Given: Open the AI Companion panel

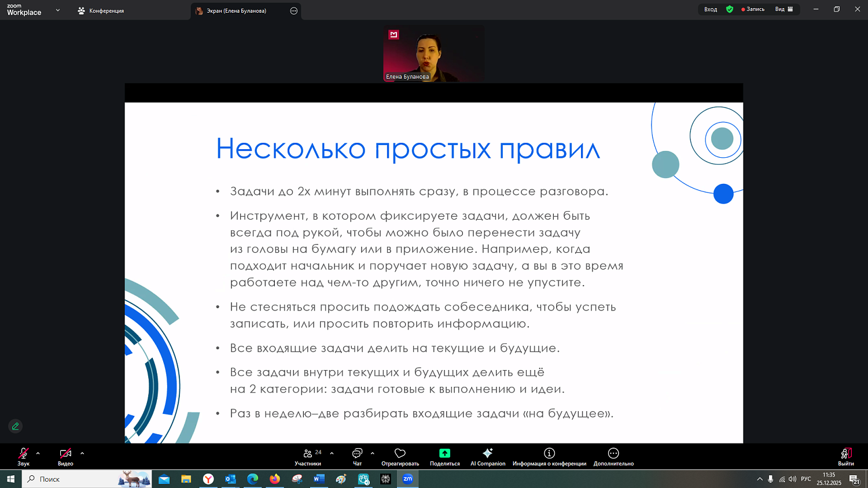Looking at the screenshot, I should pyautogui.click(x=488, y=457).
